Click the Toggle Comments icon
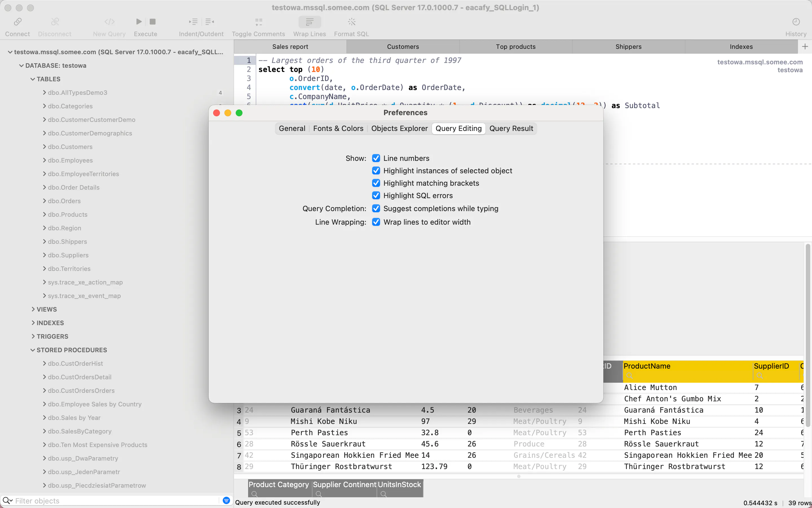The height and width of the screenshot is (508, 812). (258, 22)
